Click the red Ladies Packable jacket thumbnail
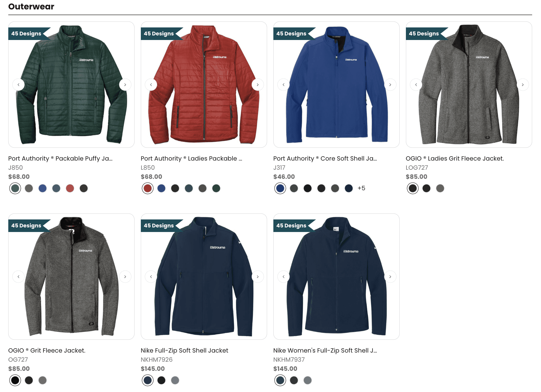The height and width of the screenshot is (392, 541). [204, 85]
